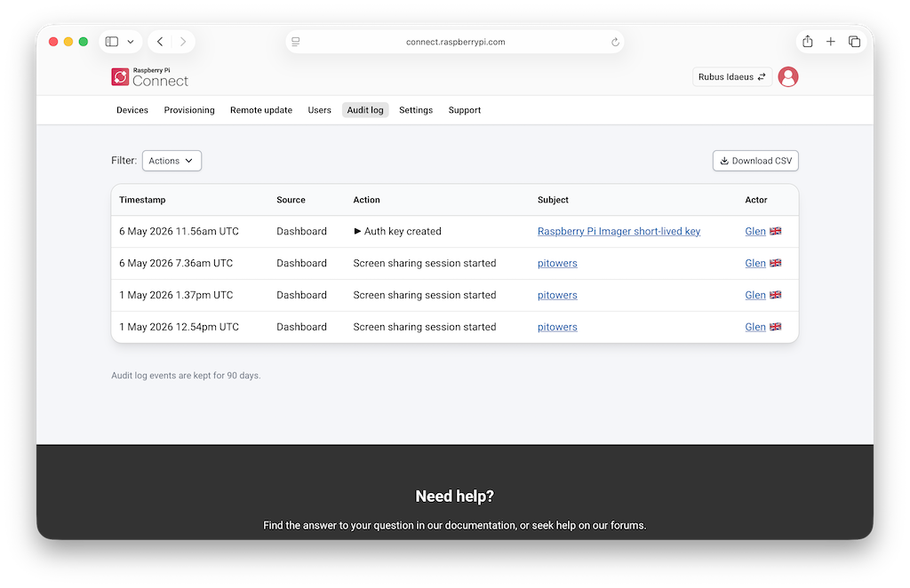The height and width of the screenshot is (588, 910).
Task: Click the Actor column header
Action: 756,200
